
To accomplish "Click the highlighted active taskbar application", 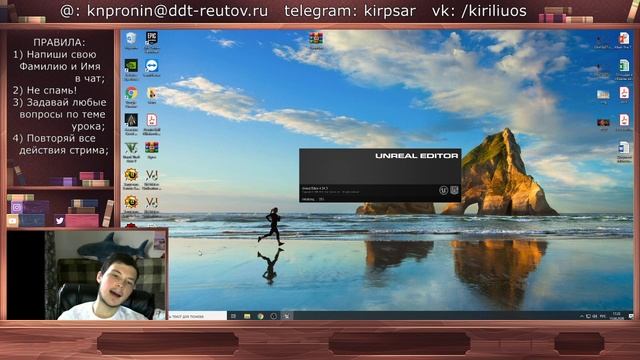I will coord(287,316).
